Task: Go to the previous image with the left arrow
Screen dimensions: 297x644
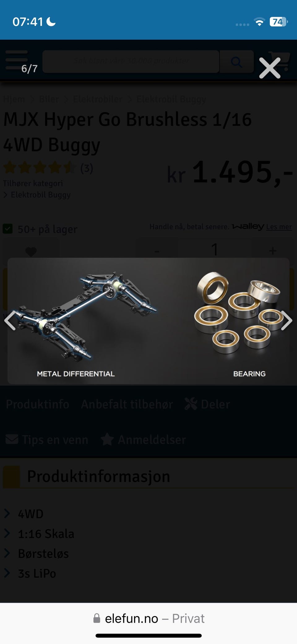Action: [x=10, y=321]
